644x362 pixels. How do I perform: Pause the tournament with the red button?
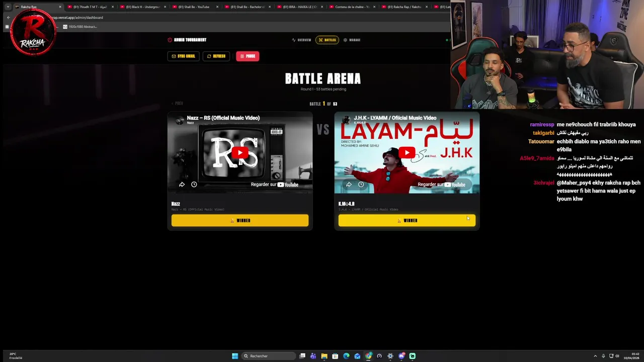pyautogui.click(x=248, y=56)
